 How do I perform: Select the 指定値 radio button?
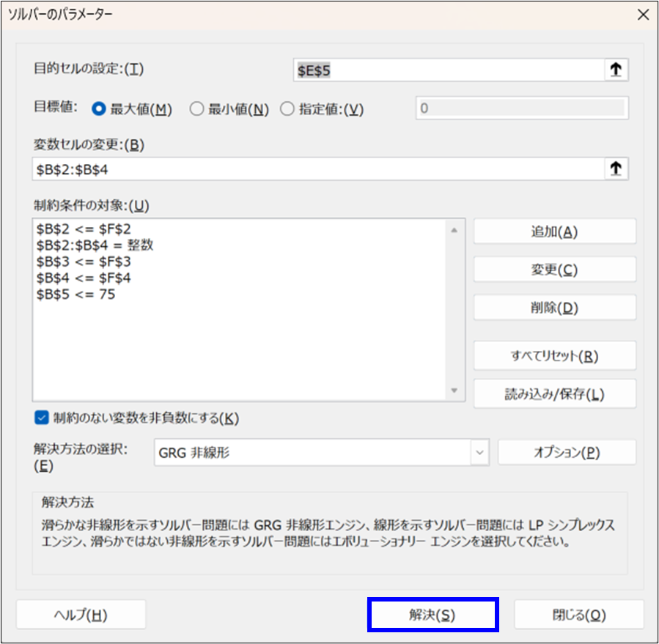(x=287, y=109)
